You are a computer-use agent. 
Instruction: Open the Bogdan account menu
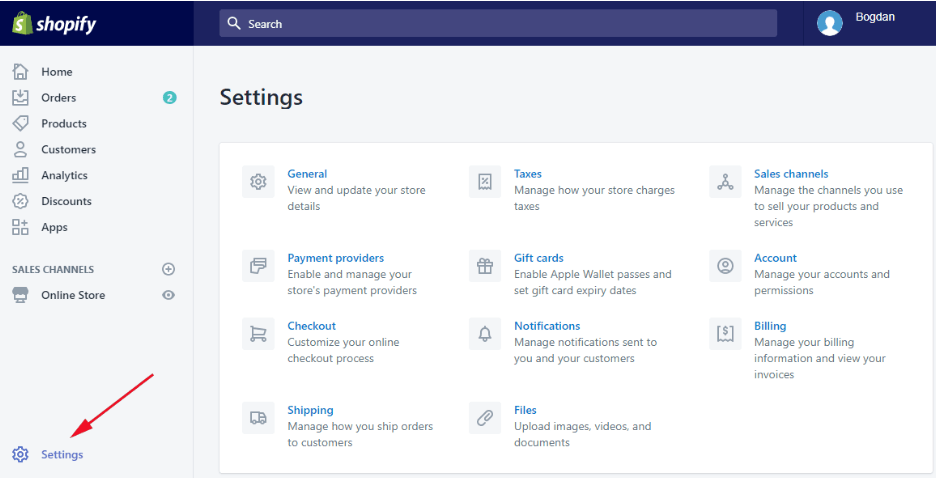(875, 17)
